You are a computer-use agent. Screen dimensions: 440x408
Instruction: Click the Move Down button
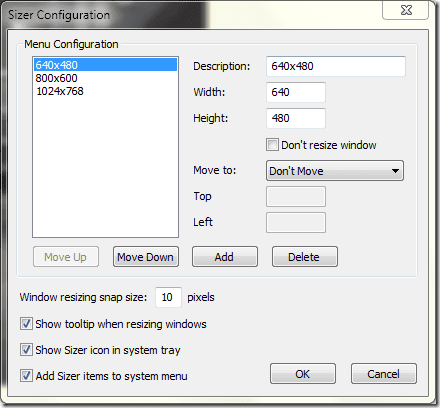146,257
